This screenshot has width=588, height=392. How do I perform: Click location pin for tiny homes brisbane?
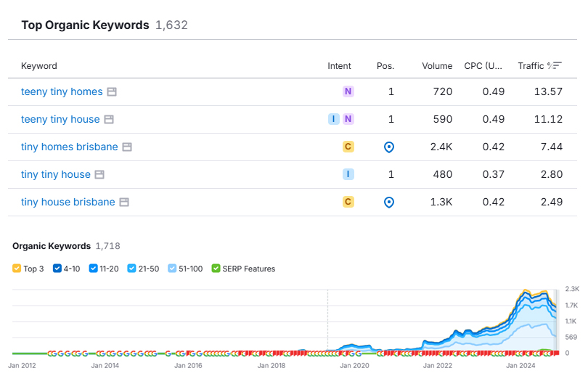[x=388, y=147]
